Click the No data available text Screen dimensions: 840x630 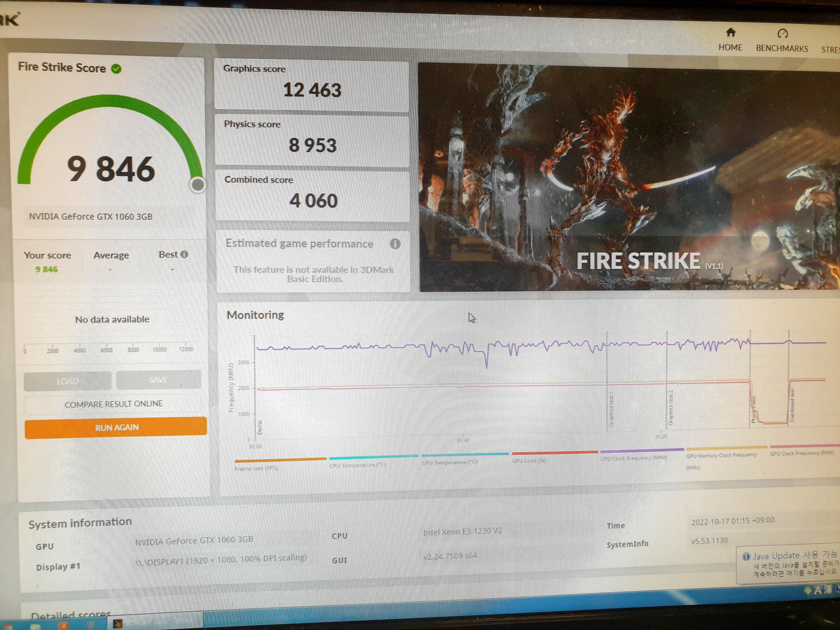tap(112, 319)
